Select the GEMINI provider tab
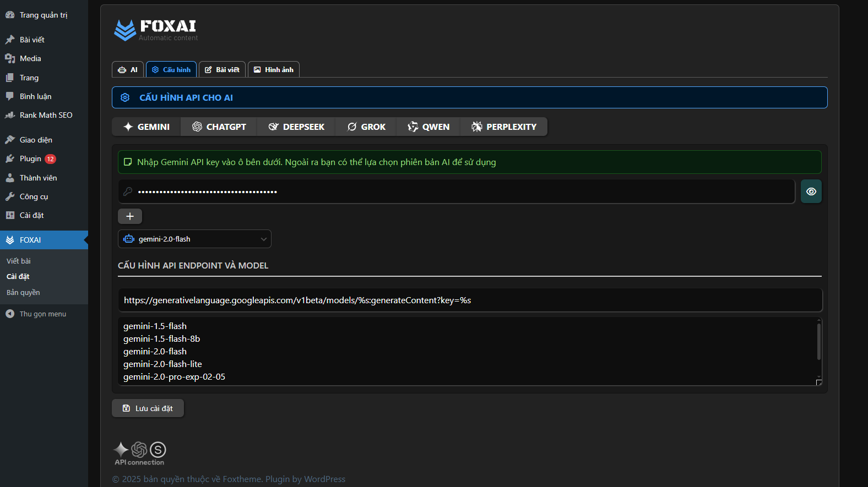Image resolution: width=868 pixels, height=487 pixels. (147, 127)
